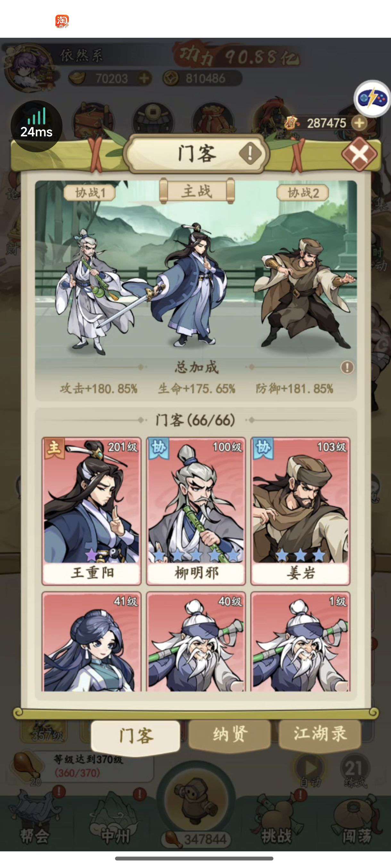Select the 主战 scroll label
This screenshot has width=391, height=868.
click(x=197, y=191)
